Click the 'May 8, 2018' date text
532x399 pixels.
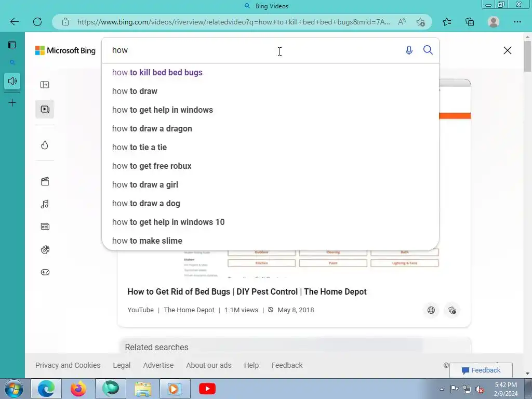(x=296, y=310)
